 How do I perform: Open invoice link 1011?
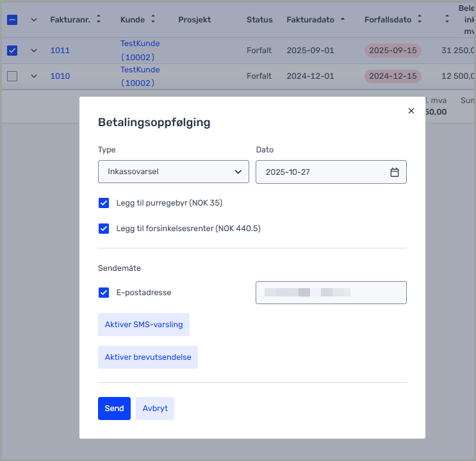click(x=60, y=51)
